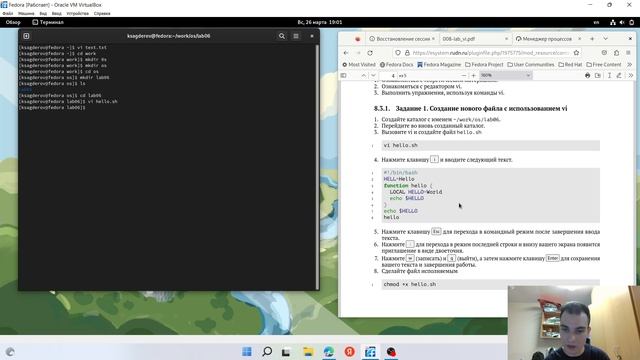Show more bookmarks toolbar items chevron
The image size is (640, 360).
(x=629, y=64)
